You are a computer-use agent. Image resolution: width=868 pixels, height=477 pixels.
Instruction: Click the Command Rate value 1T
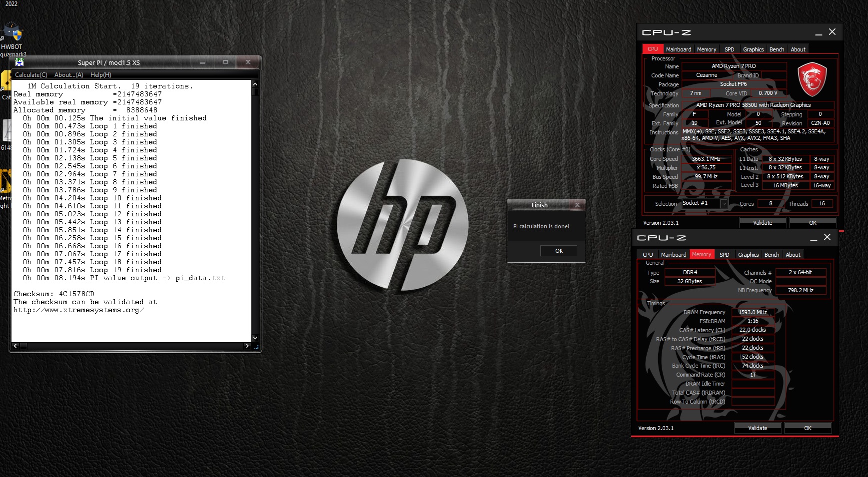click(753, 375)
